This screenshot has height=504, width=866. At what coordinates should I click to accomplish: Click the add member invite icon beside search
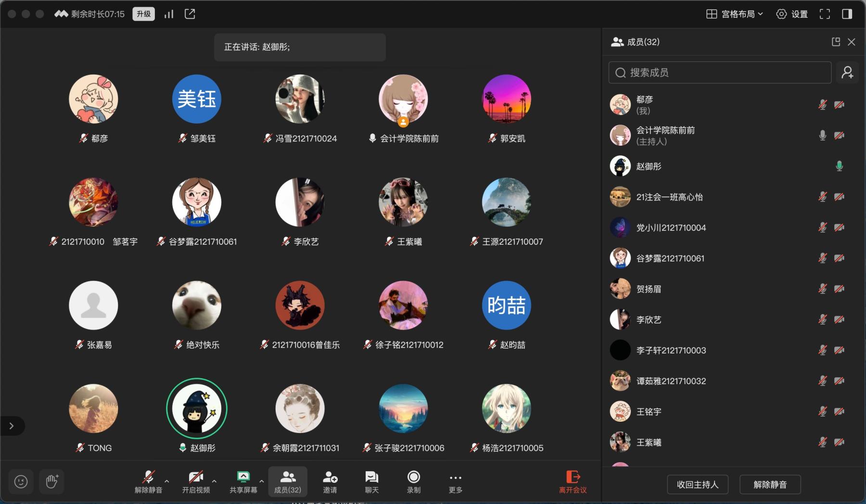point(847,73)
